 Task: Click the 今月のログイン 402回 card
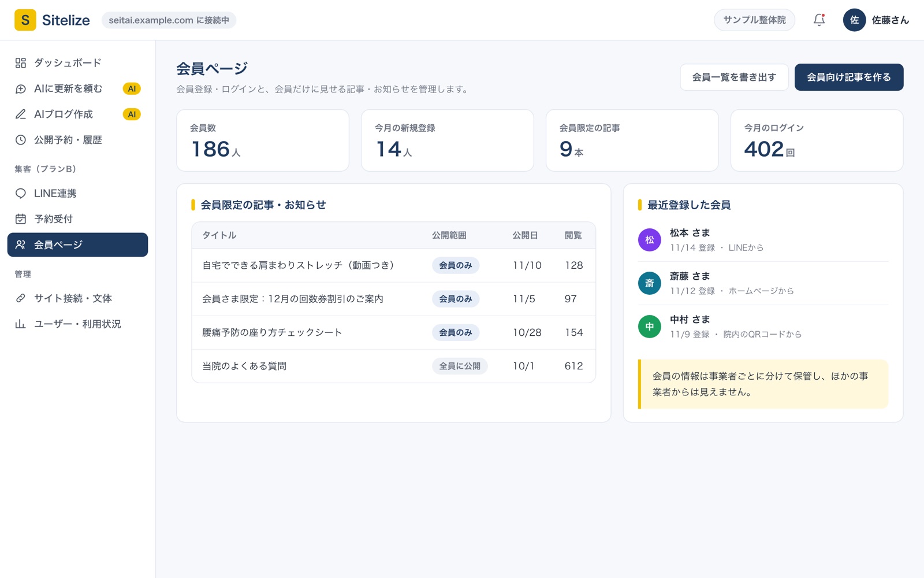(817, 140)
